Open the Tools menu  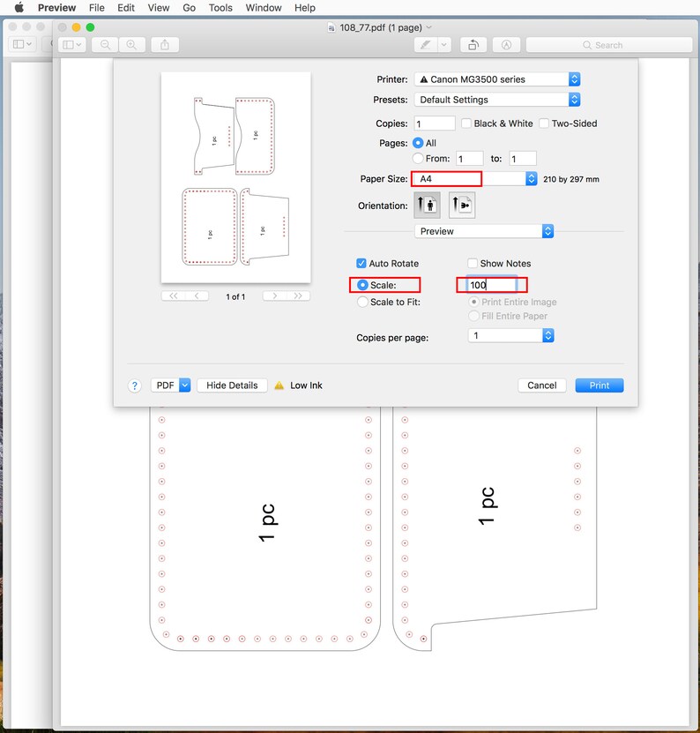coord(220,7)
